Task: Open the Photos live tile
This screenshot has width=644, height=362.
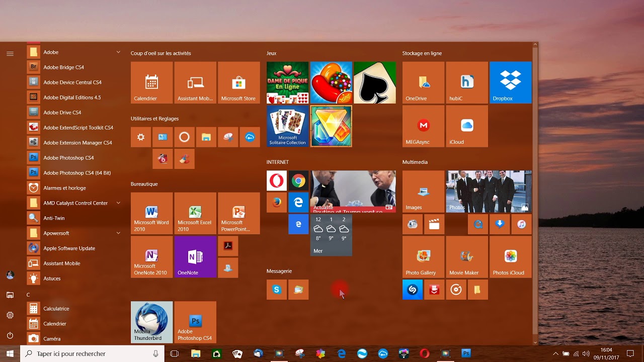Action: pyautogui.click(x=489, y=192)
